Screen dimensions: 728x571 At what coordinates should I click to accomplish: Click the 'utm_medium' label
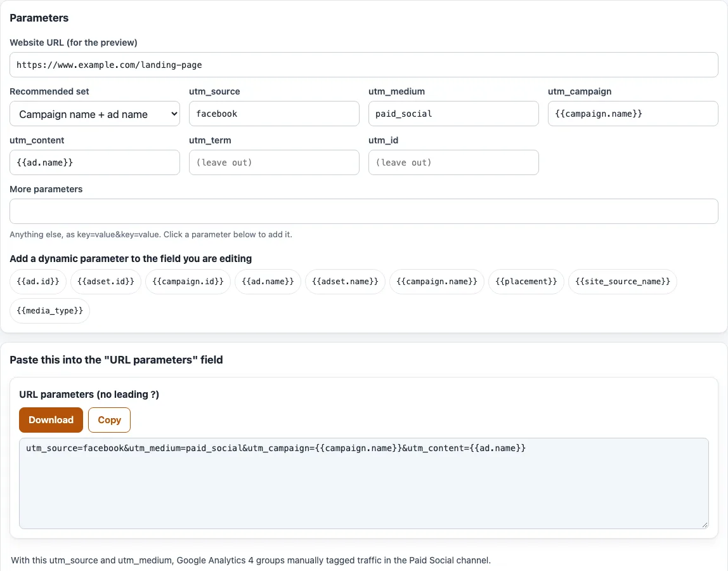[x=396, y=91]
